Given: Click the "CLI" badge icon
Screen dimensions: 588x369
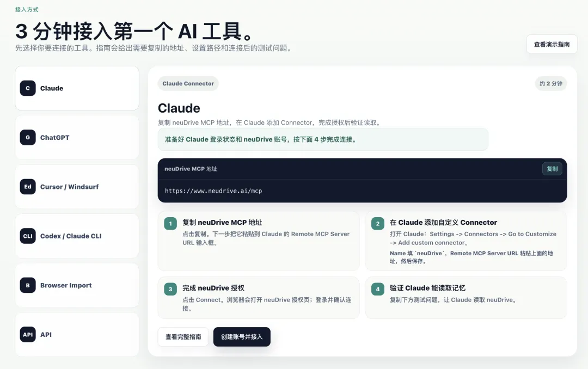Looking at the screenshot, I should (x=28, y=236).
